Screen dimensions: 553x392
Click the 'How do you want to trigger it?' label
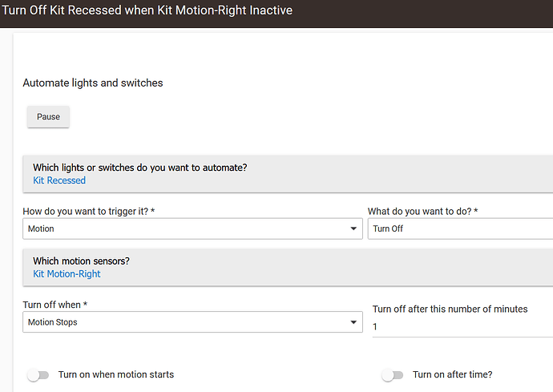pyautogui.click(x=88, y=212)
